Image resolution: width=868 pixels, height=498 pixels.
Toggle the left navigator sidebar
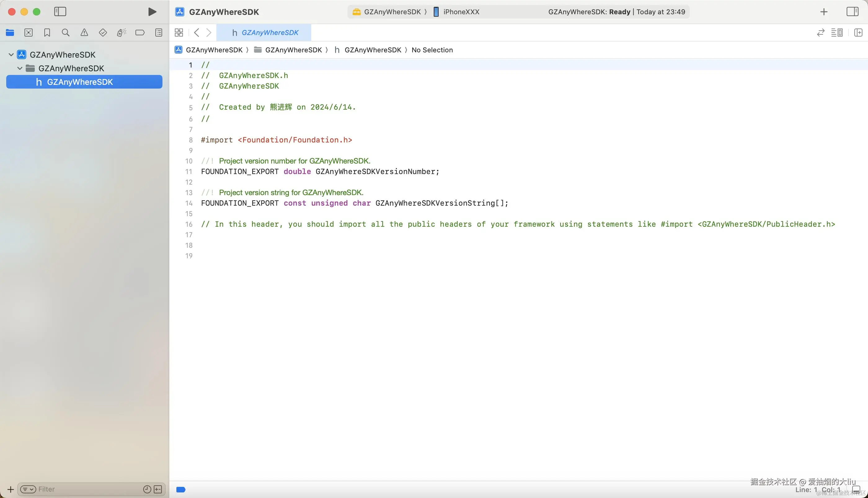coord(60,12)
